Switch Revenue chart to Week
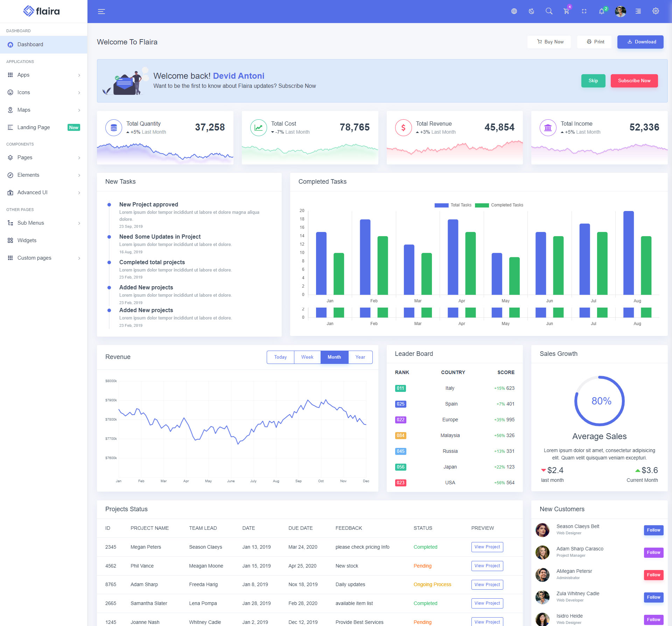Screen dimensions: 672x626 pyautogui.click(x=307, y=357)
